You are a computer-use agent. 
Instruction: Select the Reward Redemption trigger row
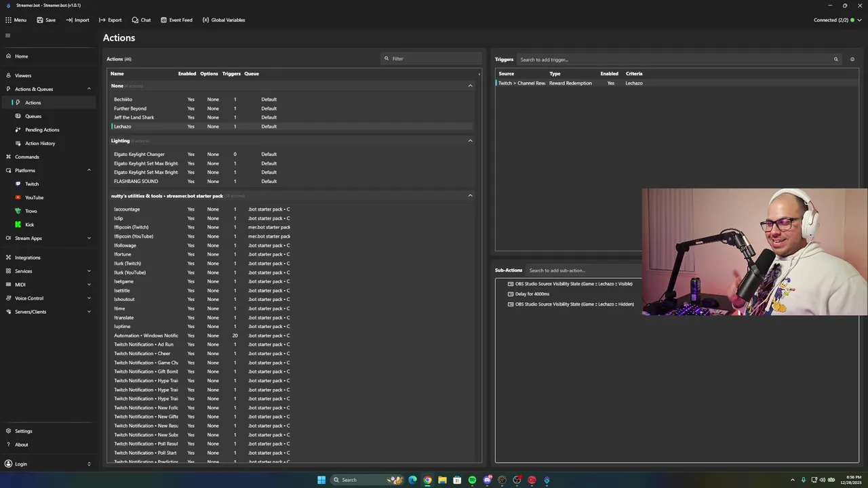(677, 83)
